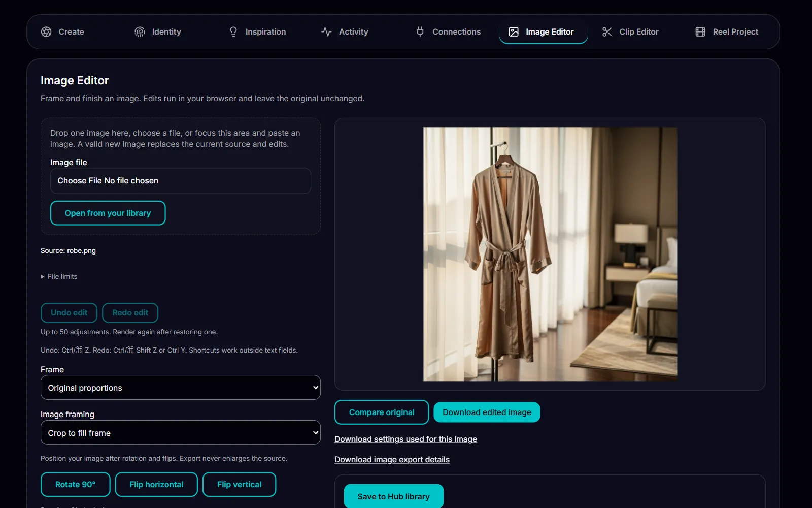Flip the image vertically
Screen dimensions: 812x508
pyautogui.click(x=240, y=485)
